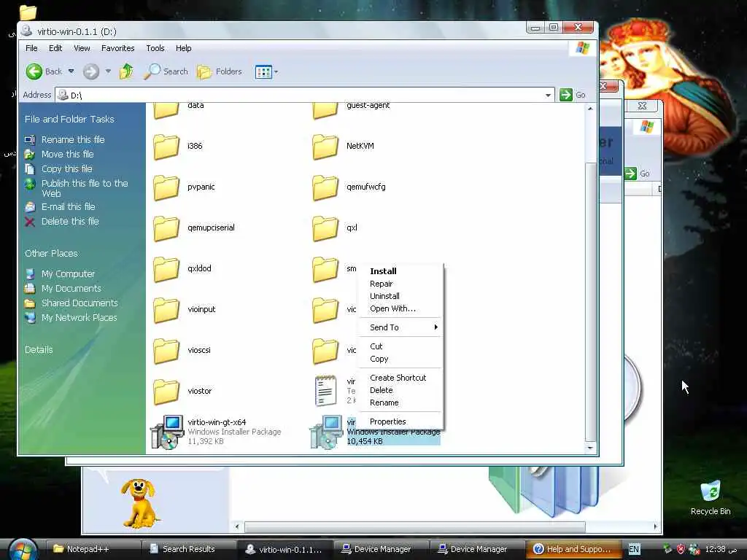Screen dimensions: 747x560
Task: Expand the Back history dropdown arrow
Action: [x=71, y=71]
